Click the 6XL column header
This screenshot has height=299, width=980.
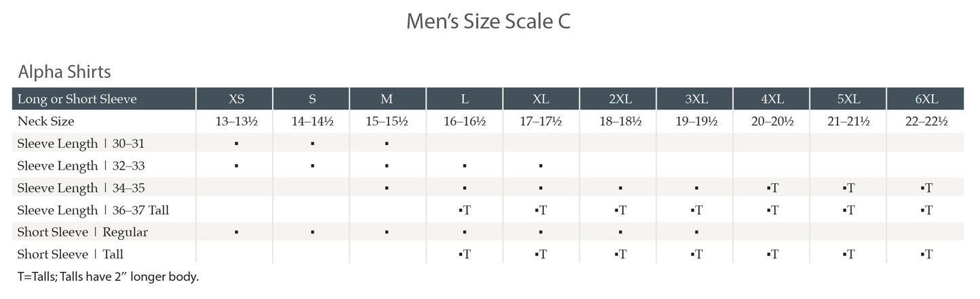(926, 99)
